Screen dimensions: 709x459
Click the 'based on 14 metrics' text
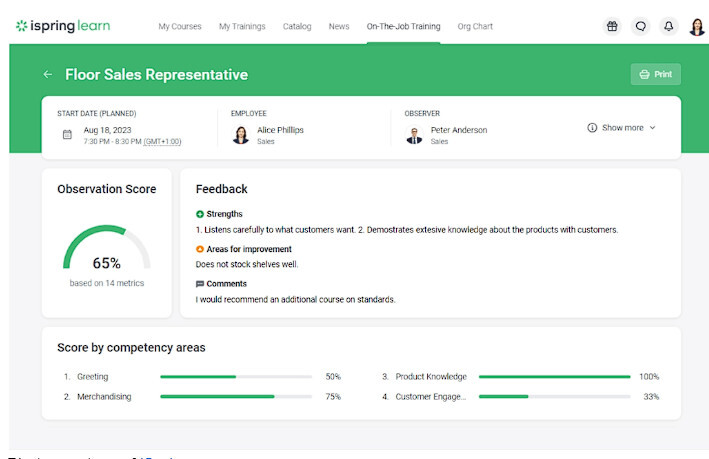coord(107,283)
